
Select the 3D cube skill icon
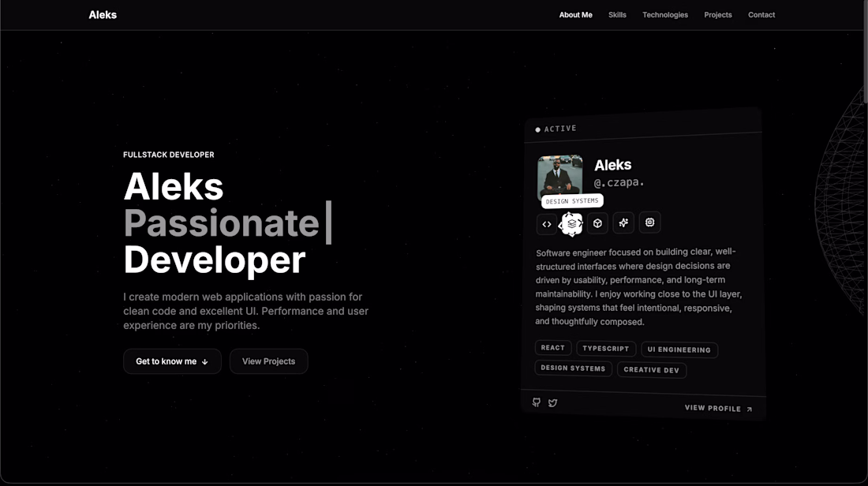pos(597,223)
